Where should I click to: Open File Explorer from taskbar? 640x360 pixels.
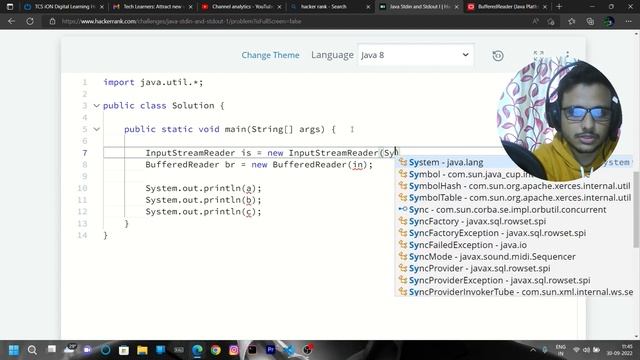[x=142, y=350]
